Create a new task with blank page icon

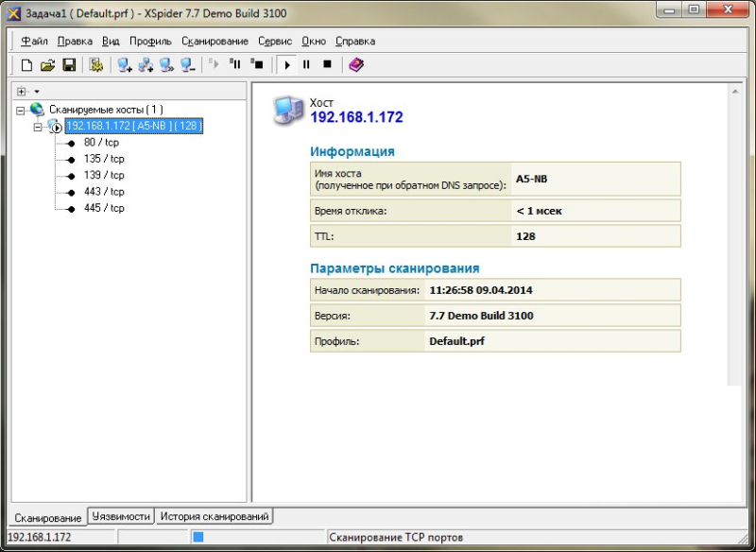[x=27, y=64]
